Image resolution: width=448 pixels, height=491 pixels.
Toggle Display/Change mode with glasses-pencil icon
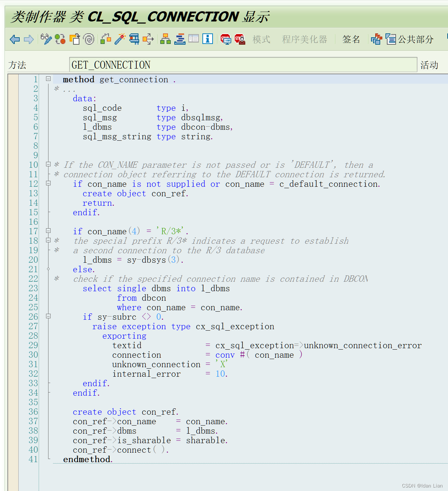point(46,39)
